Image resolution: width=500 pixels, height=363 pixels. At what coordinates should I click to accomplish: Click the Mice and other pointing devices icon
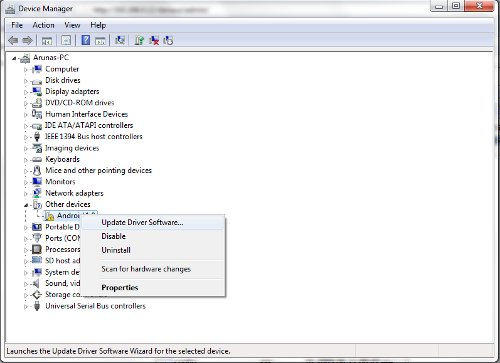(37, 171)
